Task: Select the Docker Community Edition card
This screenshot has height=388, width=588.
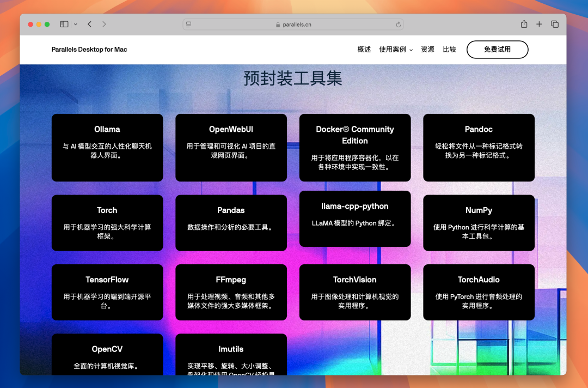Action: click(x=355, y=148)
